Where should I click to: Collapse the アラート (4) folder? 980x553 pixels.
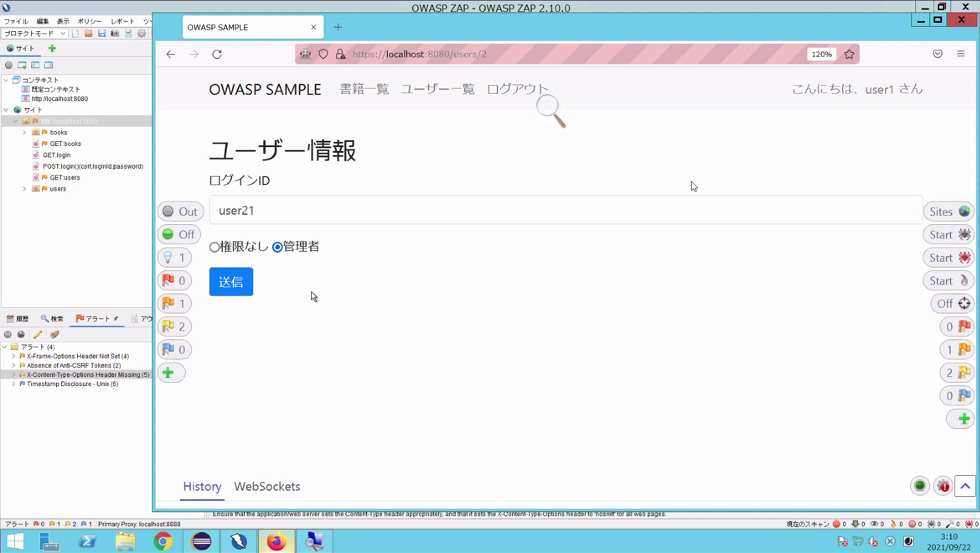[5, 346]
